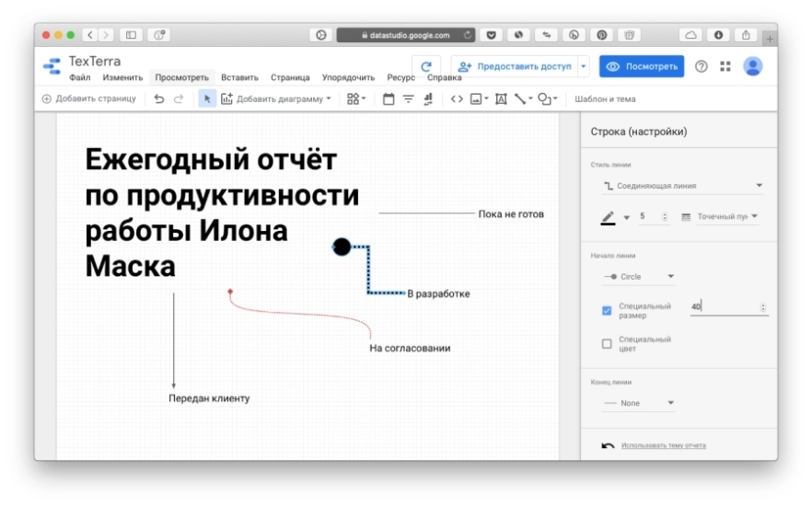Show Safari downloads
The height and width of the screenshot is (506, 812).
(718, 35)
